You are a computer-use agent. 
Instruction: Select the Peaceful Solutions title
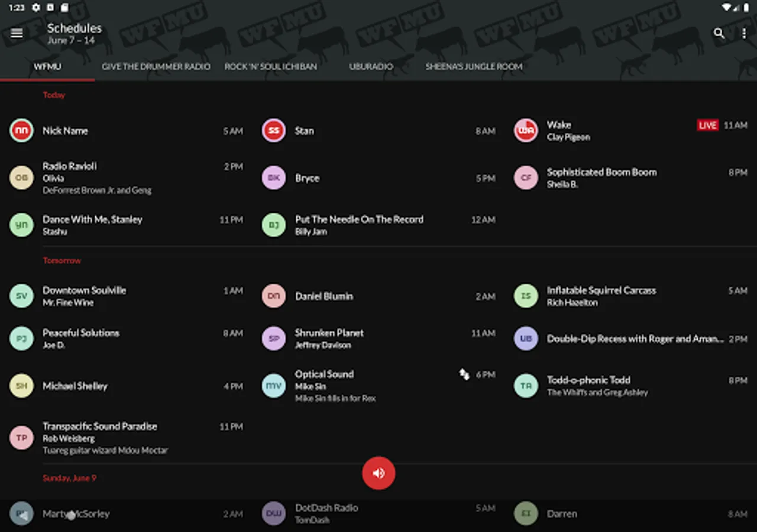(x=81, y=333)
